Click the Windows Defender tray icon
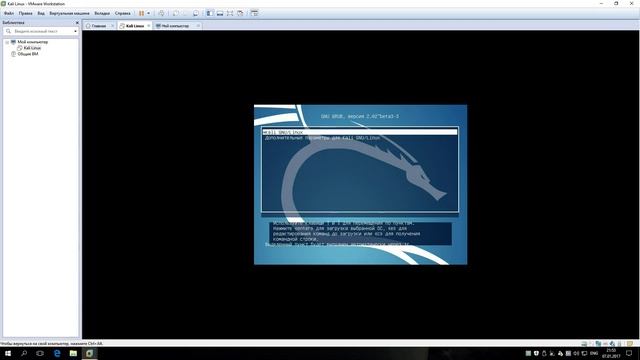640x360 pixels. click(536, 353)
